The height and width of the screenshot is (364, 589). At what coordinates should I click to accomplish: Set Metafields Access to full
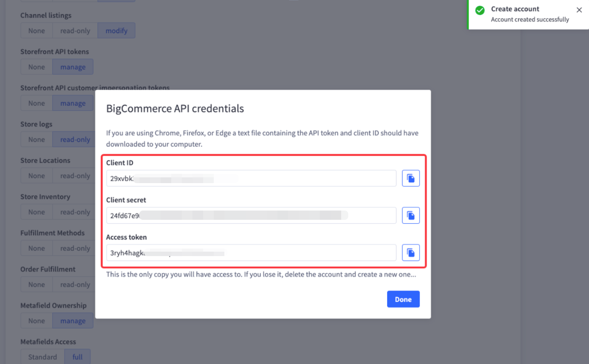coord(77,357)
